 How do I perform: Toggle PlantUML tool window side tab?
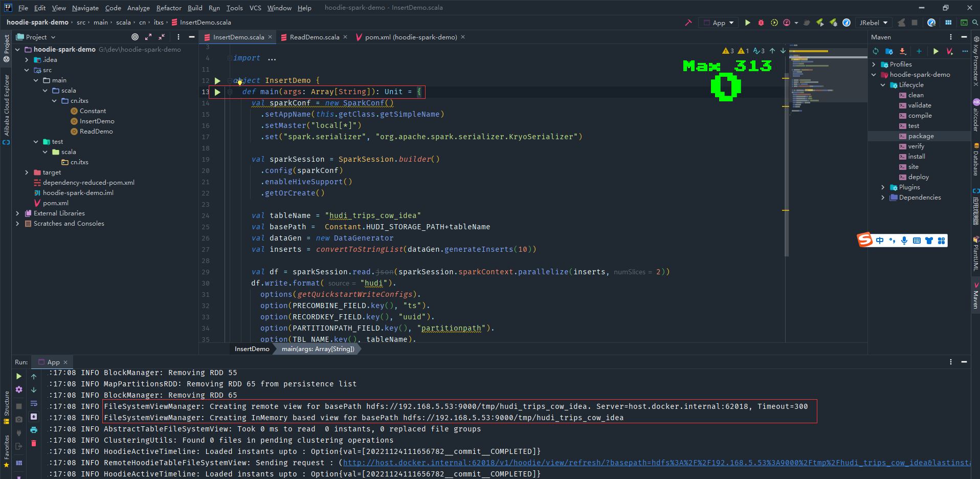(x=975, y=254)
